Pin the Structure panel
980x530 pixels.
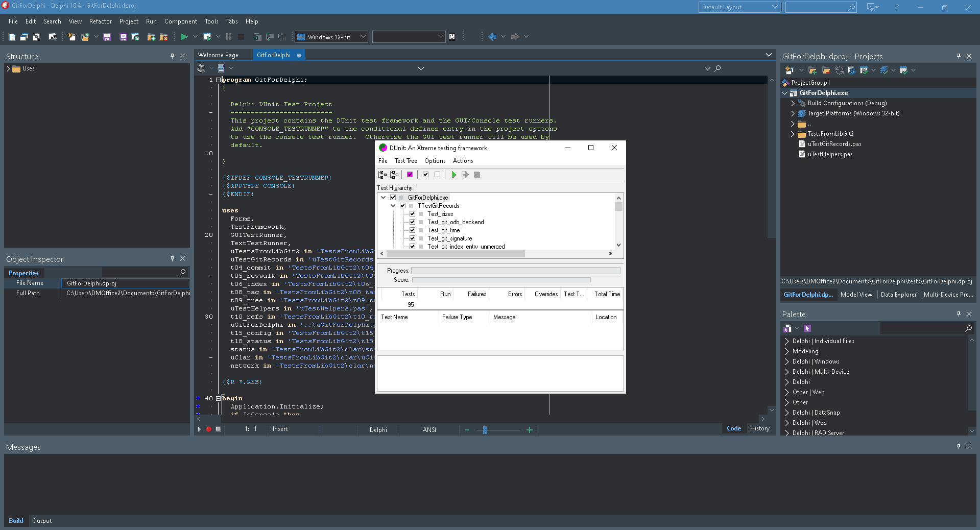[x=172, y=56]
